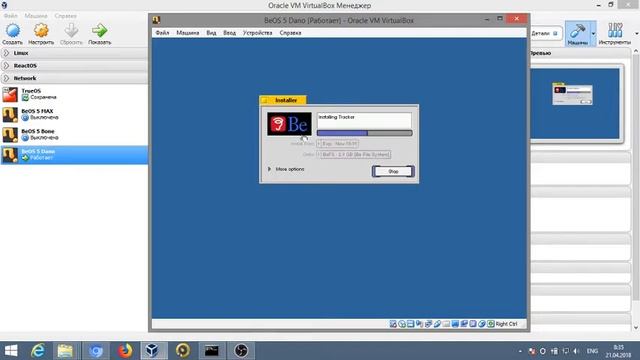
Task: Click the installation progress bar
Action: click(x=364, y=133)
